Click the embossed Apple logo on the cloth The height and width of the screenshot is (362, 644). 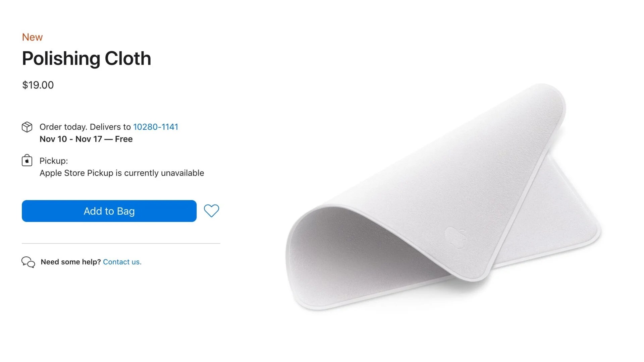coord(455,237)
